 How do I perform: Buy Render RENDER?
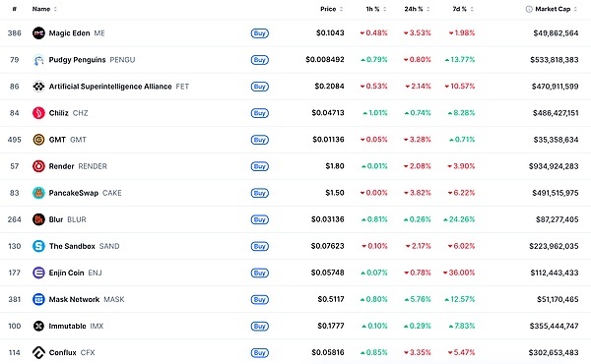tap(260, 166)
